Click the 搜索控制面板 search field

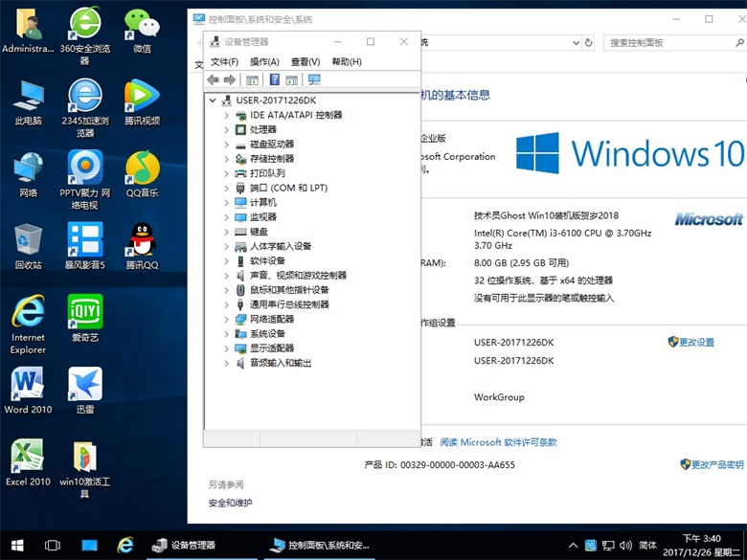tap(670, 42)
